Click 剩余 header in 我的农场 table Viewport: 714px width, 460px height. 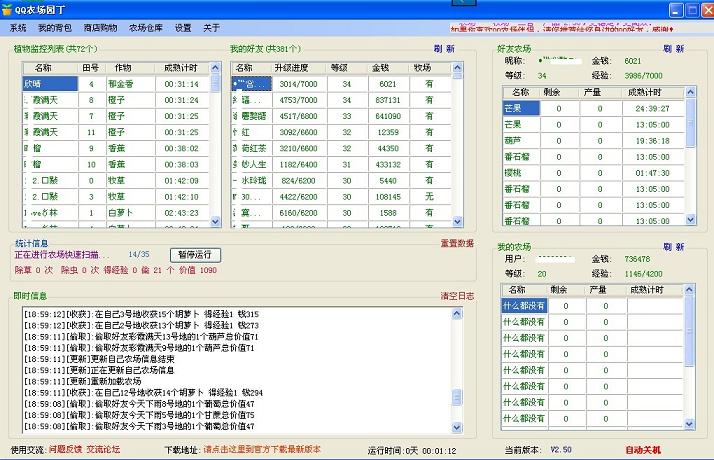click(566, 290)
